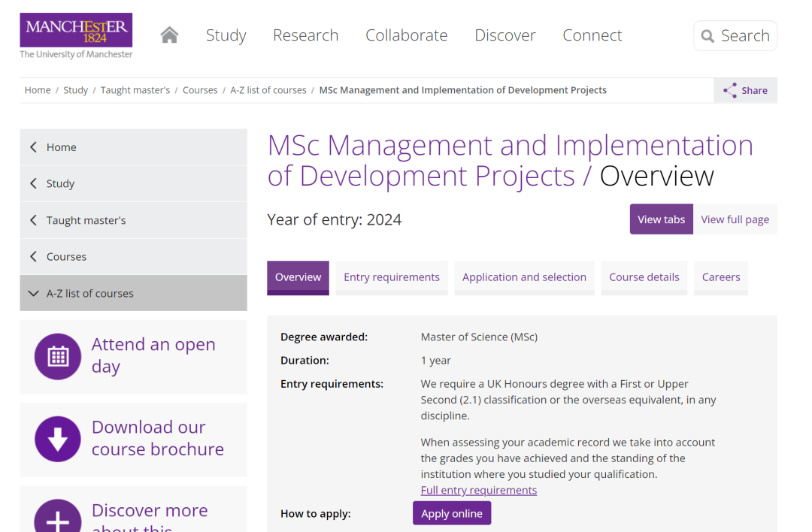Click the Search field text
The height and width of the screenshot is (532, 812).
click(745, 36)
